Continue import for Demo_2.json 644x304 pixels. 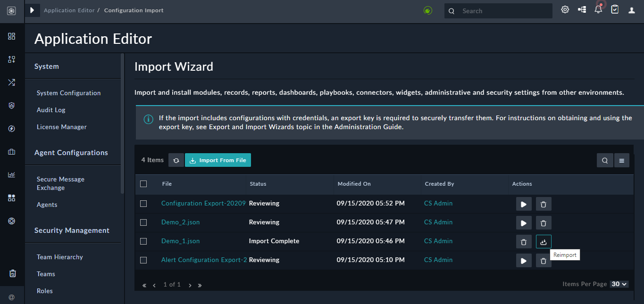pyautogui.click(x=524, y=223)
